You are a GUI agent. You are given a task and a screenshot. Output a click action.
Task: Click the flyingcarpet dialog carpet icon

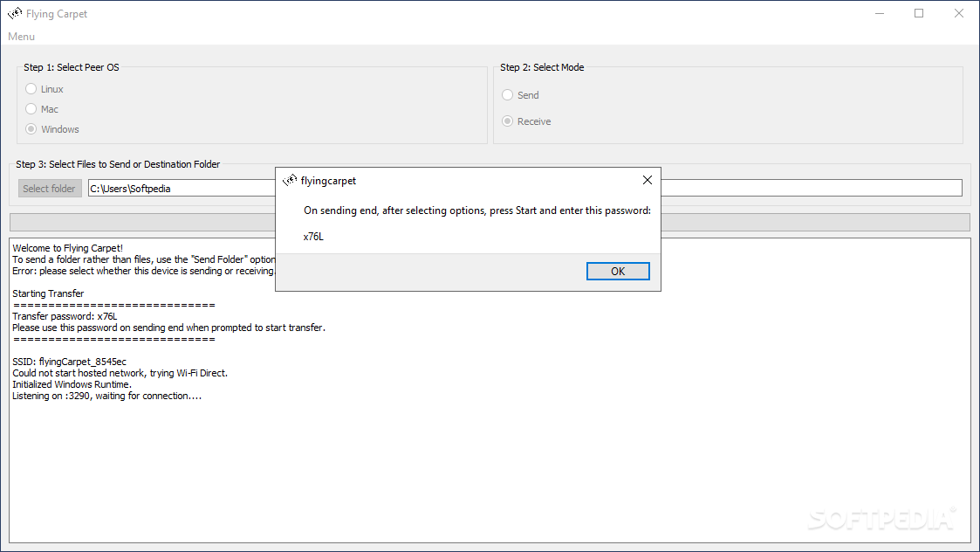coord(290,180)
